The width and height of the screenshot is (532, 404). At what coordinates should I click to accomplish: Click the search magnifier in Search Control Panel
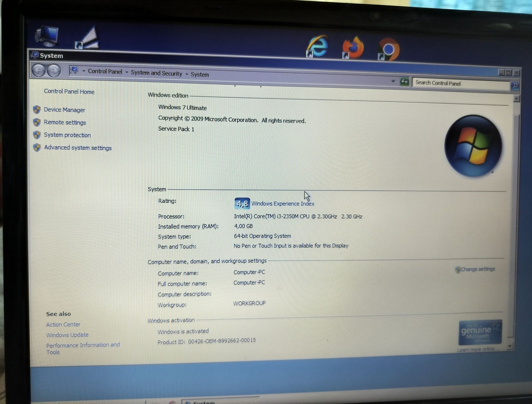[x=515, y=86]
